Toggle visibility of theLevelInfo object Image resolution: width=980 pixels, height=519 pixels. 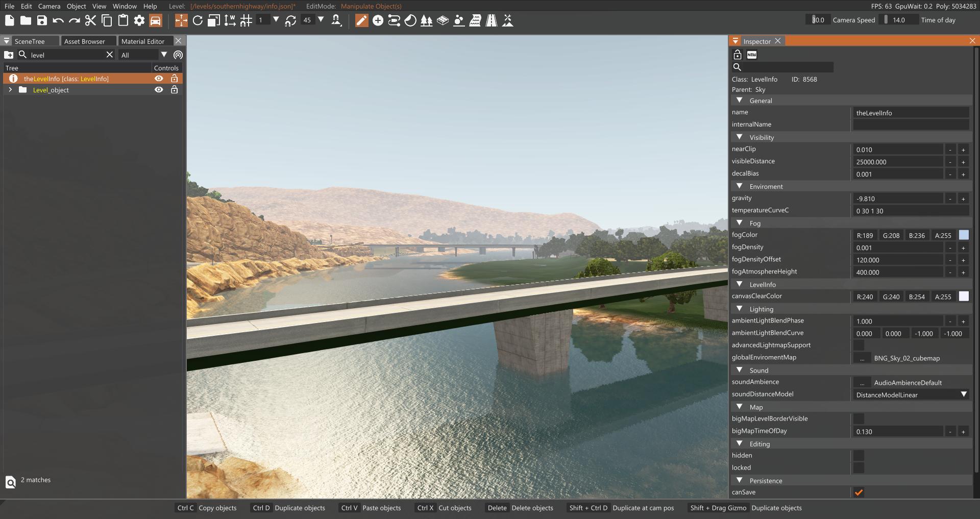[159, 79]
